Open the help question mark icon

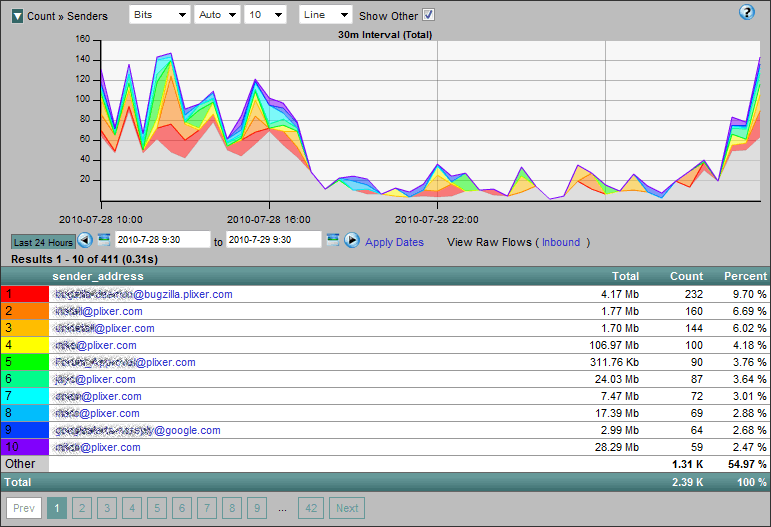[x=746, y=13]
